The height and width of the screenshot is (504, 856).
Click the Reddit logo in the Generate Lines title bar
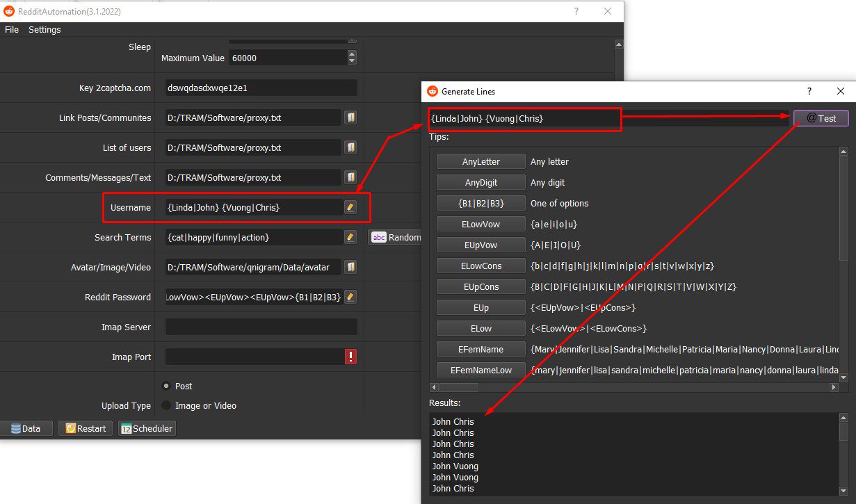tap(432, 91)
